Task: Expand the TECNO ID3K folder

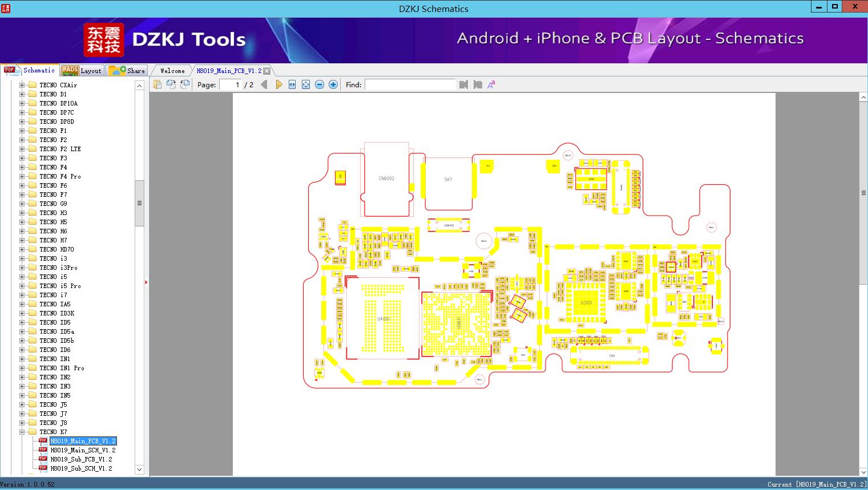Action: [x=22, y=313]
